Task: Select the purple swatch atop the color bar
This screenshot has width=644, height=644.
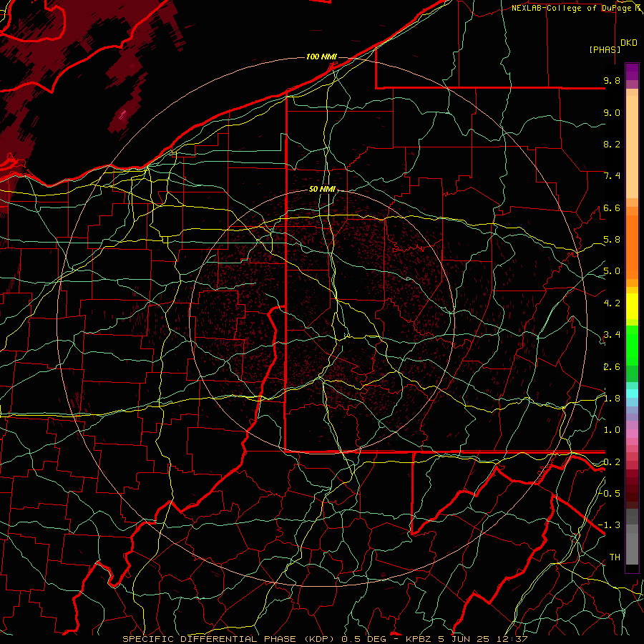Action: [x=632, y=72]
